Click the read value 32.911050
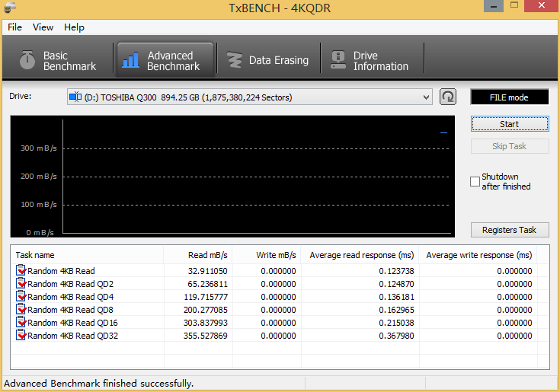This screenshot has width=560, height=392. coord(207,271)
